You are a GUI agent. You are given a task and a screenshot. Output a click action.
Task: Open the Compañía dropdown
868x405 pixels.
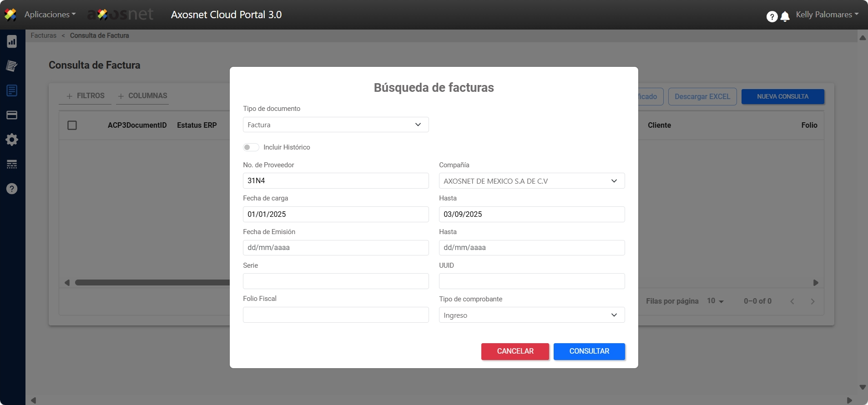pyautogui.click(x=531, y=181)
